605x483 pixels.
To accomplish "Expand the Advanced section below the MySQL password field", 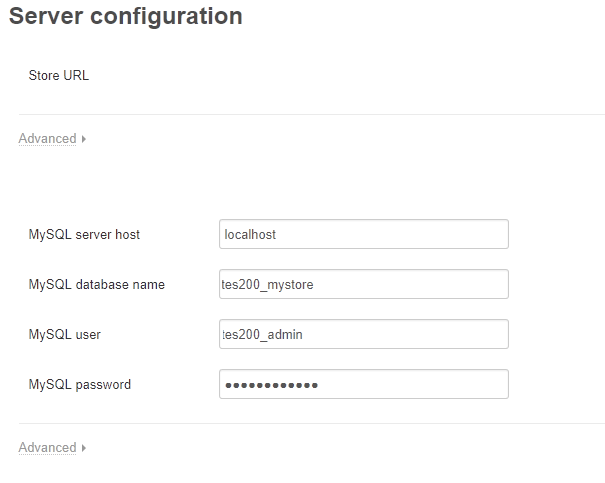I will pos(47,448).
